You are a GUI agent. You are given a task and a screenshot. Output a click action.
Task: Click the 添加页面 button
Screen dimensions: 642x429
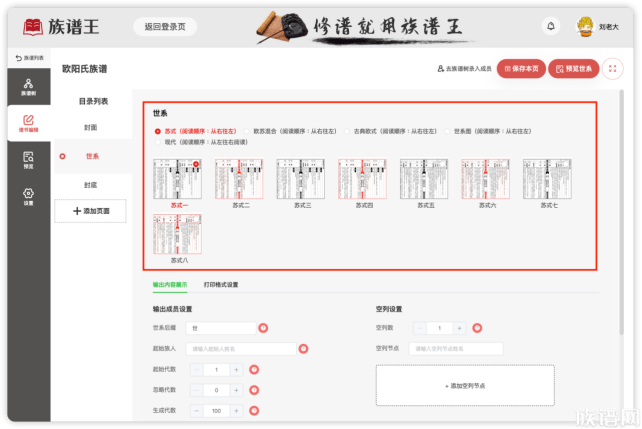90,211
